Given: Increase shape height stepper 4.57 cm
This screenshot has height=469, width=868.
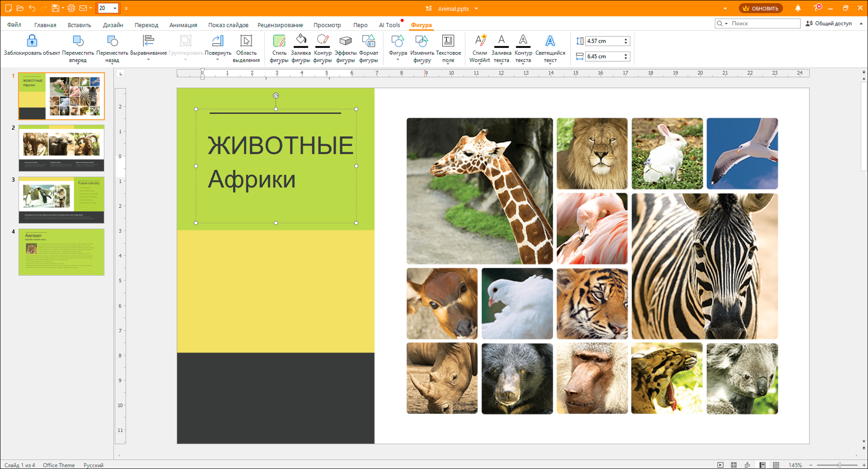Looking at the screenshot, I should pos(626,39).
